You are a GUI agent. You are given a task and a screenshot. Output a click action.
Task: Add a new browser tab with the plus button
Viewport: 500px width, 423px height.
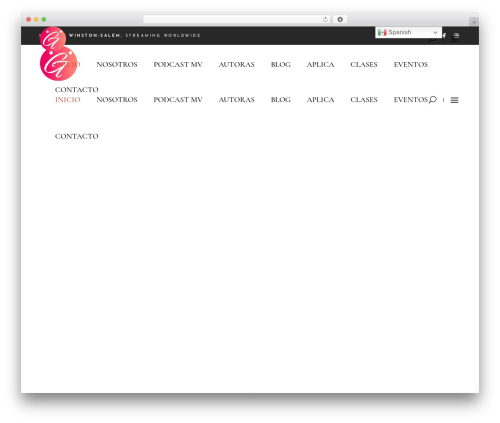pos(474,22)
